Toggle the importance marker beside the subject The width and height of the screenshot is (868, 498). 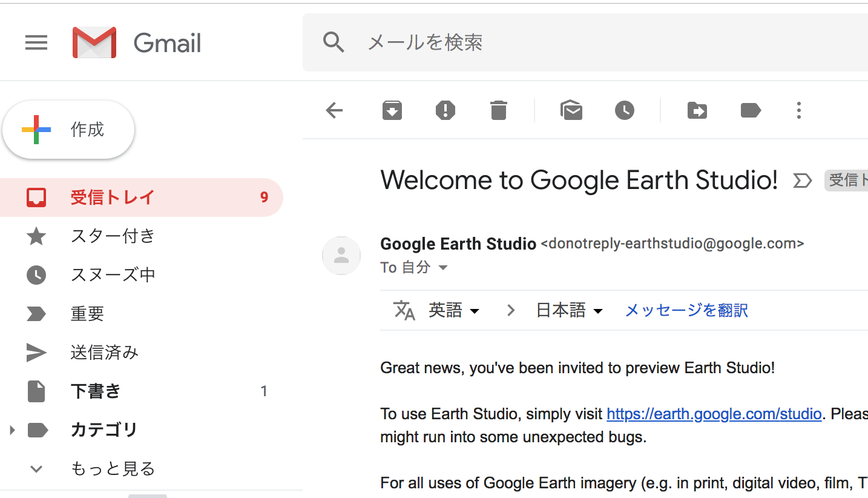tap(802, 181)
